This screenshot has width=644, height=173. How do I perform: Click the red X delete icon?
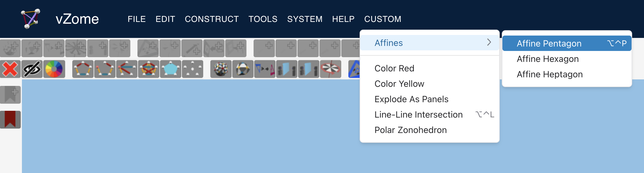[10, 69]
